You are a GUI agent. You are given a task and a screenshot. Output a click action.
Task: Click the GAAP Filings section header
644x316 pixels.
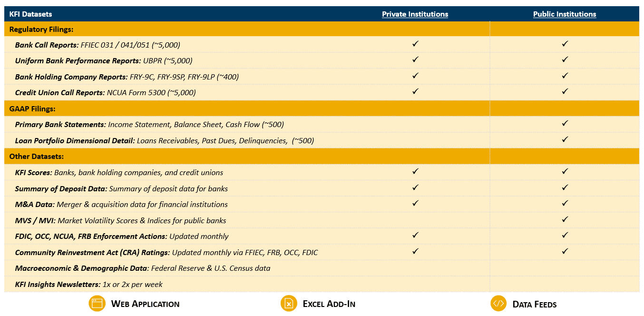(32, 109)
